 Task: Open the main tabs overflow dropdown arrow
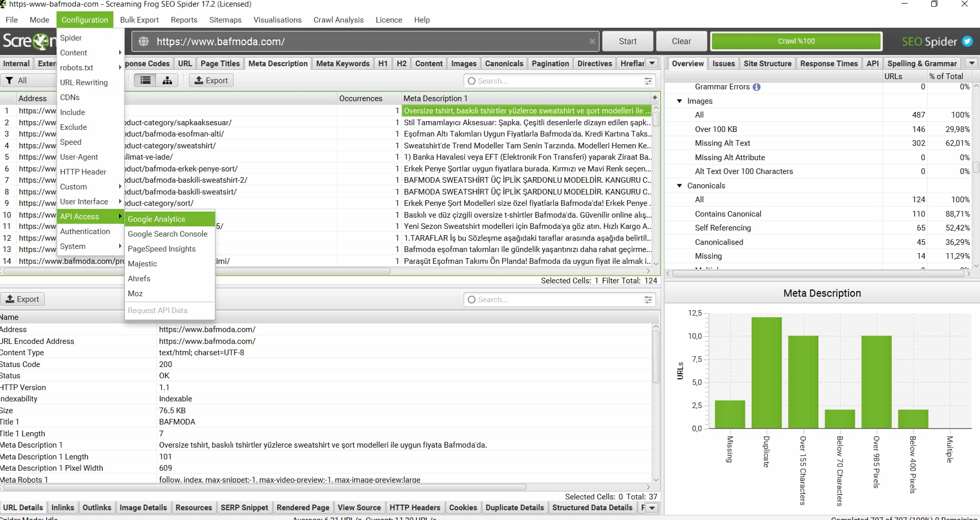pyautogui.click(x=652, y=63)
